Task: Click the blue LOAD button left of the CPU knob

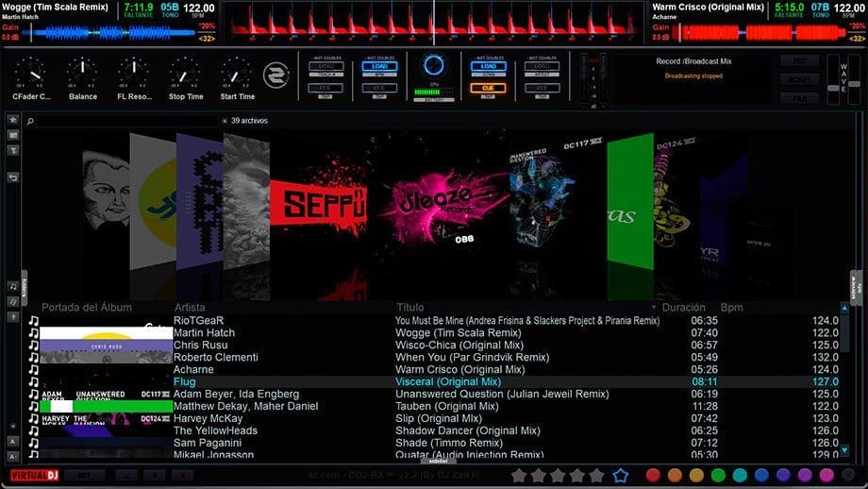Action: [x=379, y=66]
